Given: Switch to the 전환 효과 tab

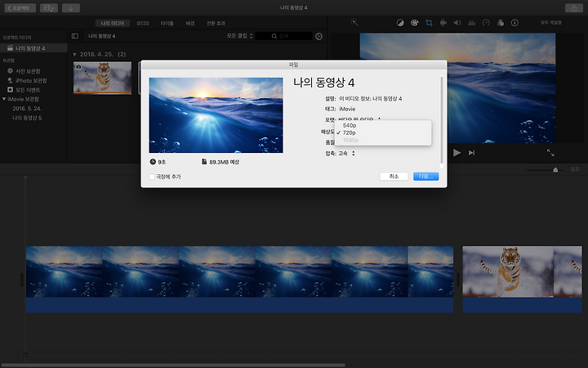Looking at the screenshot, I should [x=216, y=23].
